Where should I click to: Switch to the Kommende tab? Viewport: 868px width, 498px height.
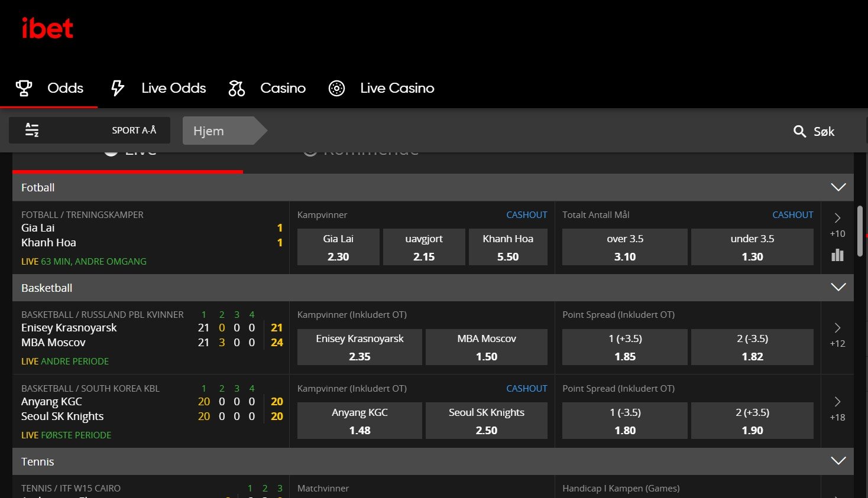(361, 149)
